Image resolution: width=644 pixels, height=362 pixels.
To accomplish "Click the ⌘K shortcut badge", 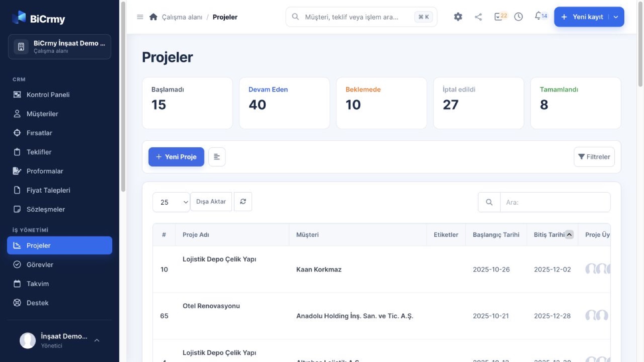I will (x=424, y=17).
